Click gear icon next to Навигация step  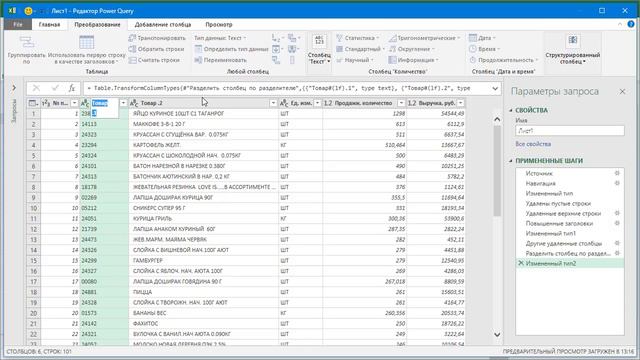617,183
